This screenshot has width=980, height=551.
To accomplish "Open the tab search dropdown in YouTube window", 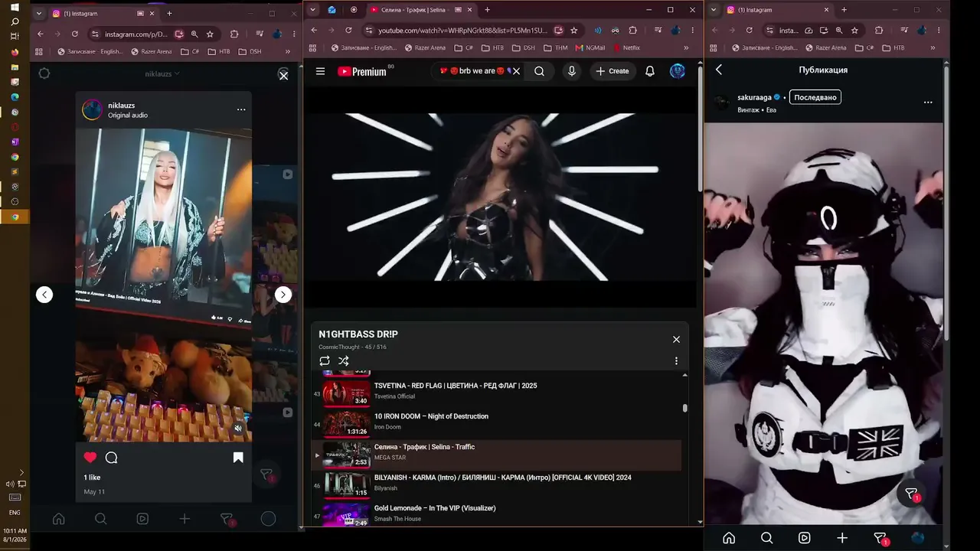I will click(x=312, y=10).
